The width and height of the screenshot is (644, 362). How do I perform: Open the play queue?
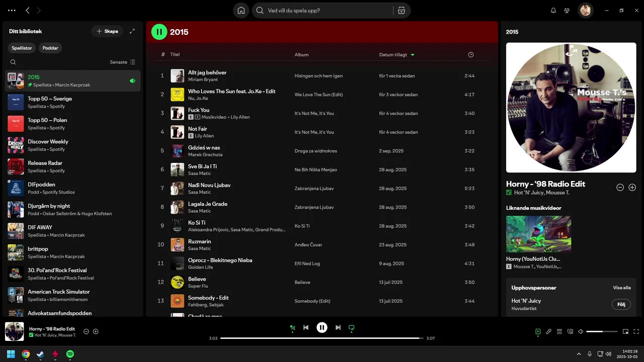coord(559,331)
